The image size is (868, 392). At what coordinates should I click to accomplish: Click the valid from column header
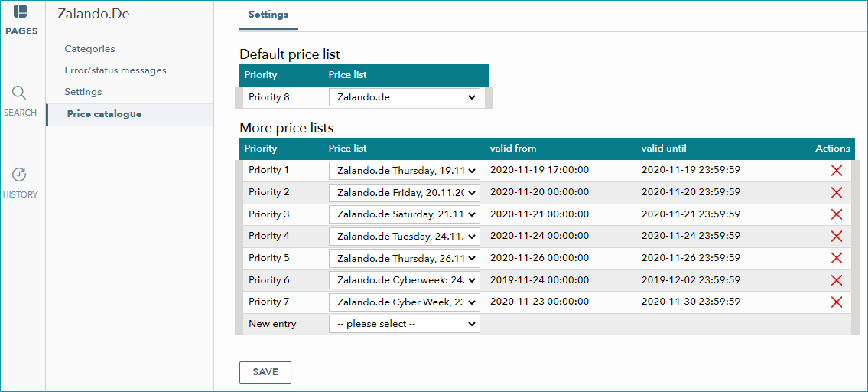(513, 149)
